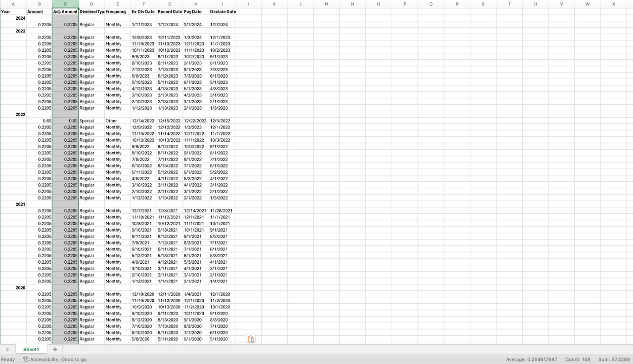Click the sheet navigation arrow
The height and width of the screenshot is (364, 633).
pyautogui.click(x=7, y=349)
